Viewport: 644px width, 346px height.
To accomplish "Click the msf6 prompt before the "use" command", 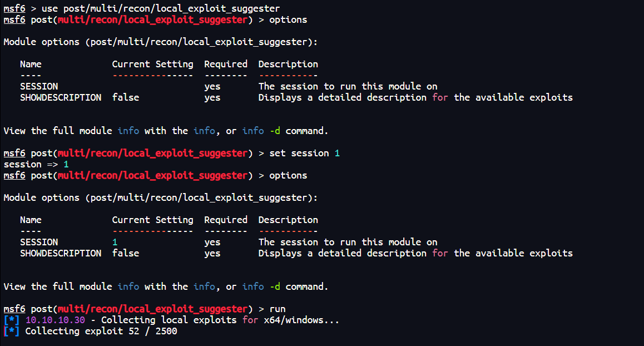I will pos(14,9).
